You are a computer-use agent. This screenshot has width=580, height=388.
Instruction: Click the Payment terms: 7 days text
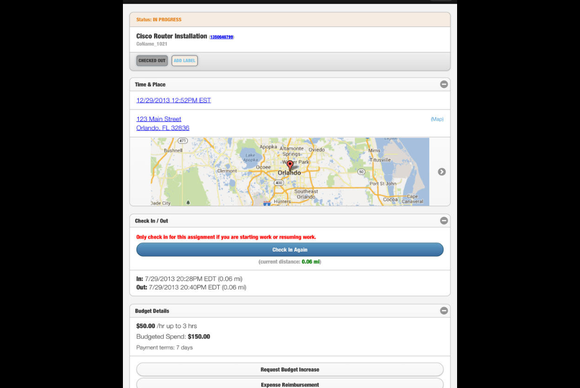[x=165, y=347]
